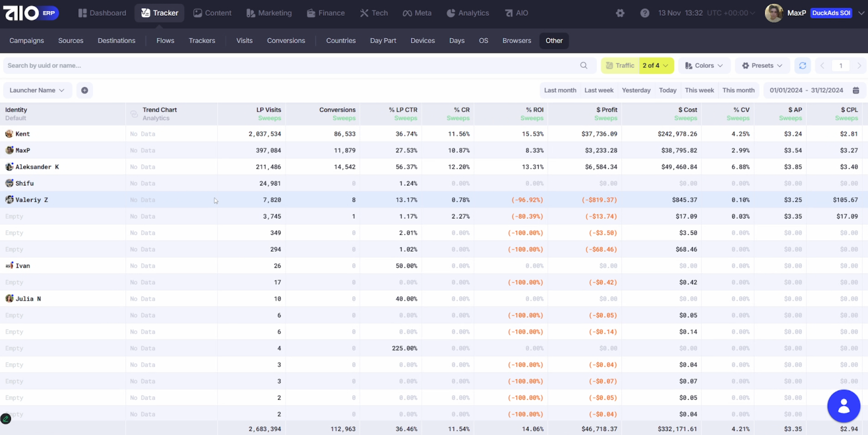Open the calendar icon beside date range
868x435 pixels.
[x=856, y=91]
